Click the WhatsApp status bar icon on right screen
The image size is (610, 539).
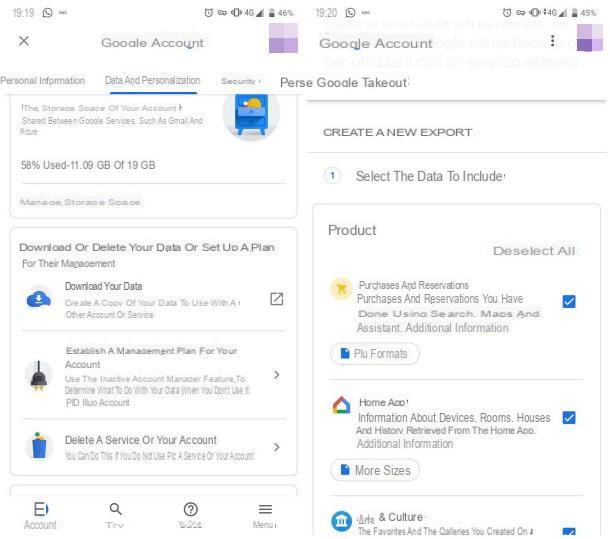[351, 13]
